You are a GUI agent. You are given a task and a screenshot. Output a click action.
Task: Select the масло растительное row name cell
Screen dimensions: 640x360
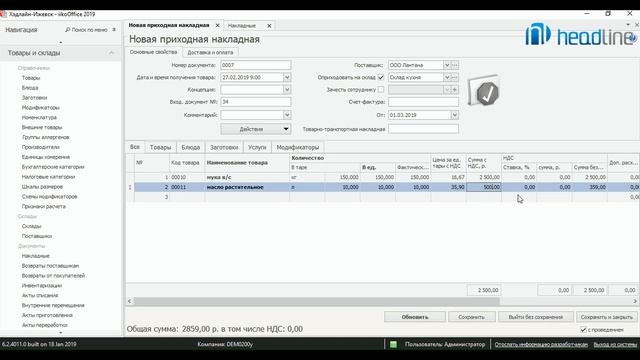[x=247, y=187]
